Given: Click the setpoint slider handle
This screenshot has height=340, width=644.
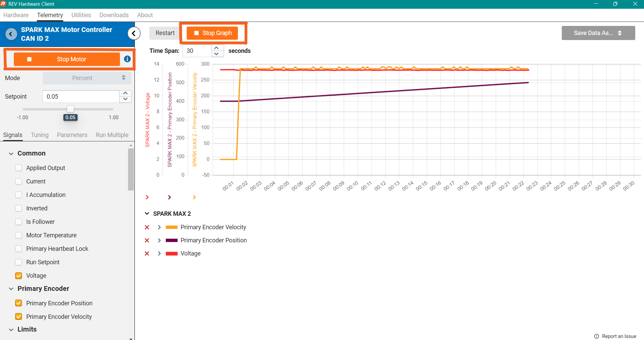Looking at the screenshot, I should click(70, 109).
